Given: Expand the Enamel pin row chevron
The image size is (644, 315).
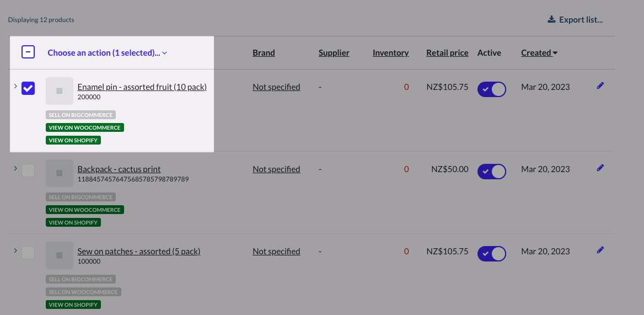Looking at the screenshot, I should pos(15,86).
